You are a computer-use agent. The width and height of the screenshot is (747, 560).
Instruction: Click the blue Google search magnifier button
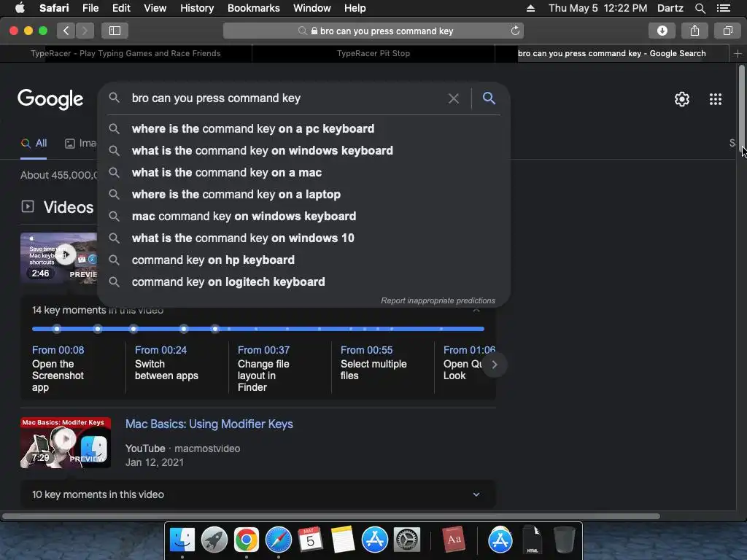coord(489,98)
